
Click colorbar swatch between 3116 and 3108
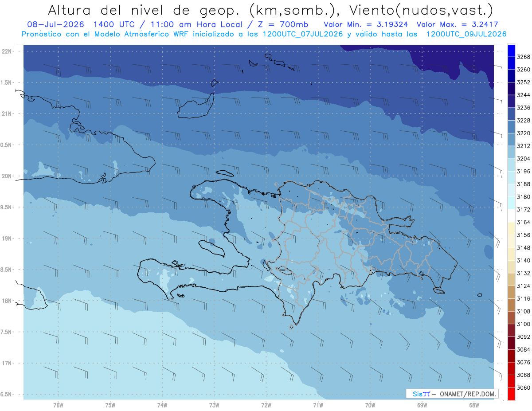coord(511,305)
